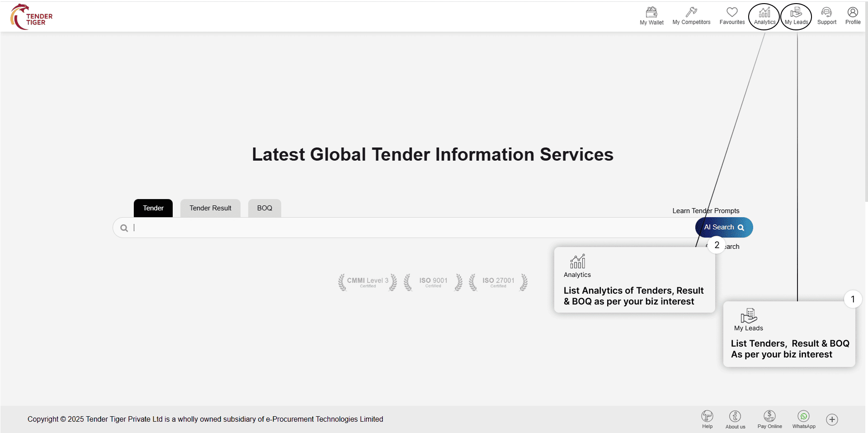
Task: Open My Leads in the top bar
Action: pyautogui.click(x=796, y=16)
